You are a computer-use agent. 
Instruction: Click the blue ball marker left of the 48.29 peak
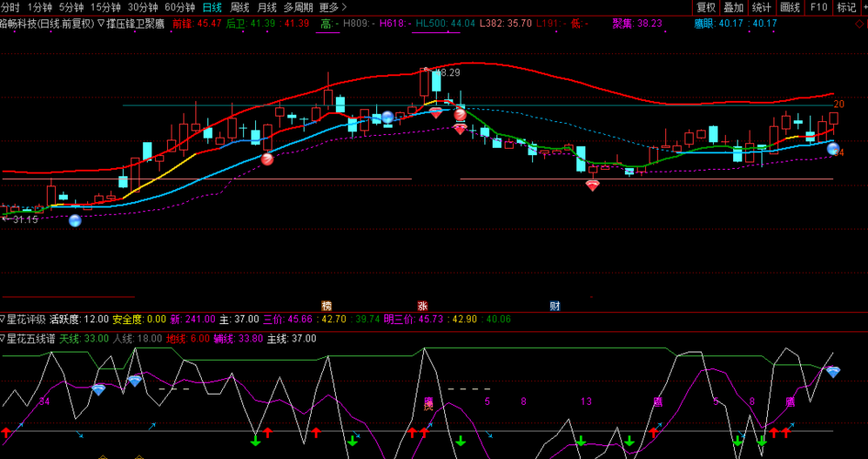387,117
